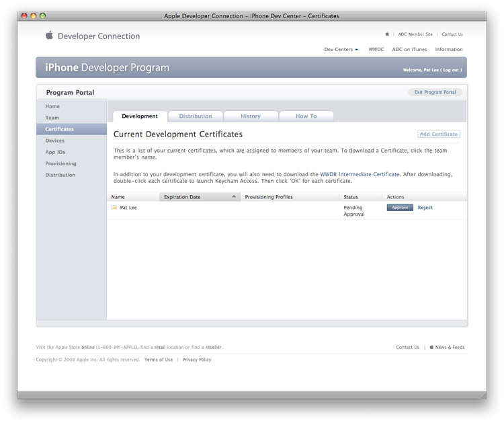Go to ADC on iTunes
Screen dimensions: 504x423
(409, 49)
